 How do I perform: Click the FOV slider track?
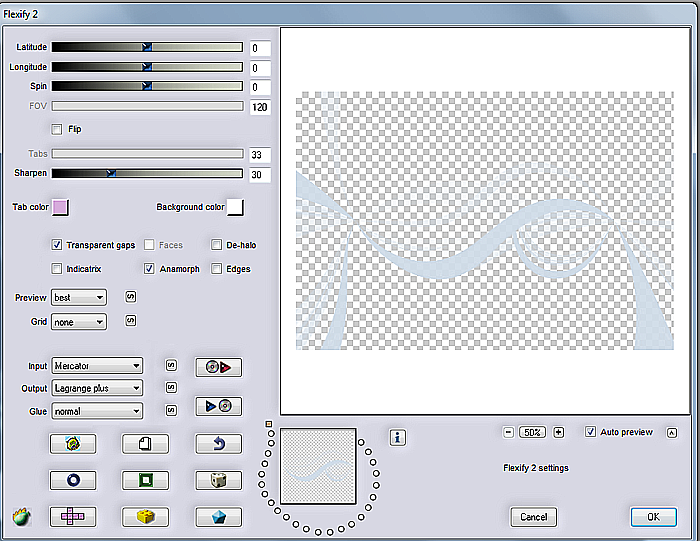coord(147,106)
